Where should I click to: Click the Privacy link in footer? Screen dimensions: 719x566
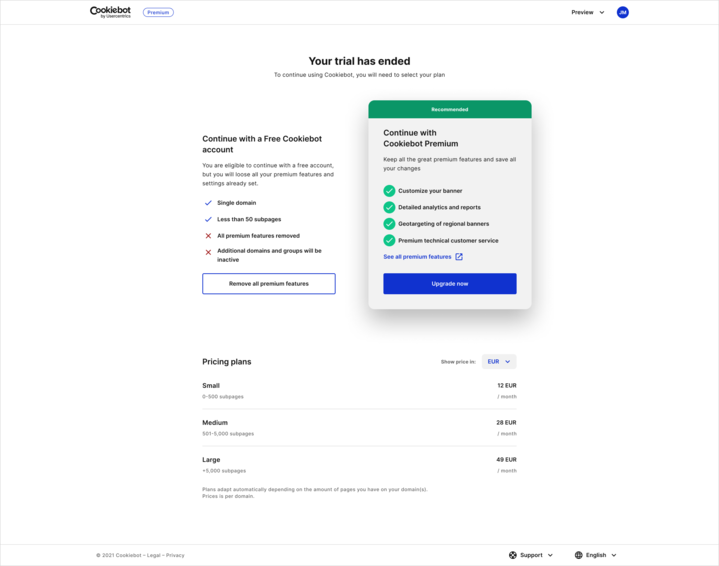[175, 555]
